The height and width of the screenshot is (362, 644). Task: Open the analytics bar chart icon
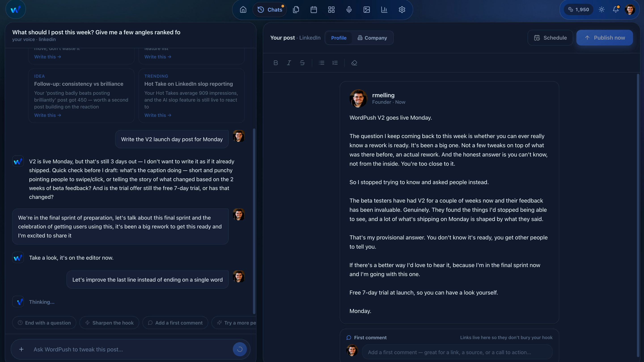(384, 10)
